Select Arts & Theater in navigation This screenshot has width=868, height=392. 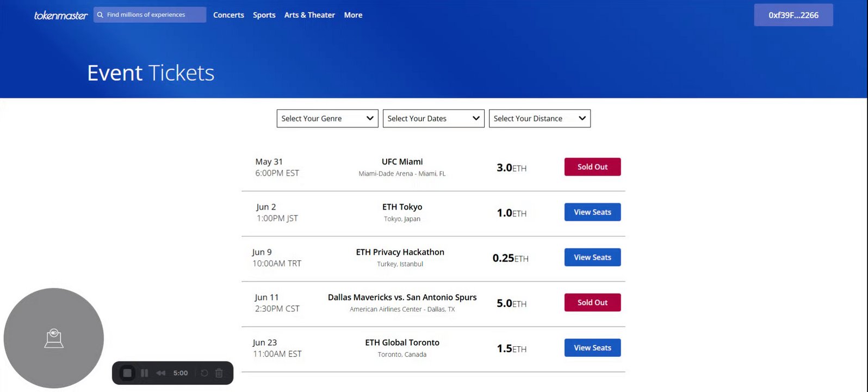(309, 15)
